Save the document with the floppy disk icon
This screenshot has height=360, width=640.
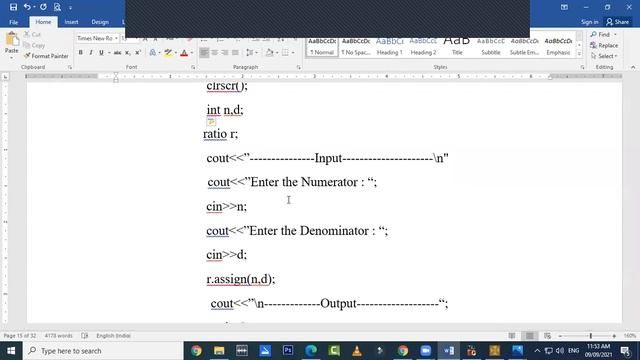pos(13,7)
